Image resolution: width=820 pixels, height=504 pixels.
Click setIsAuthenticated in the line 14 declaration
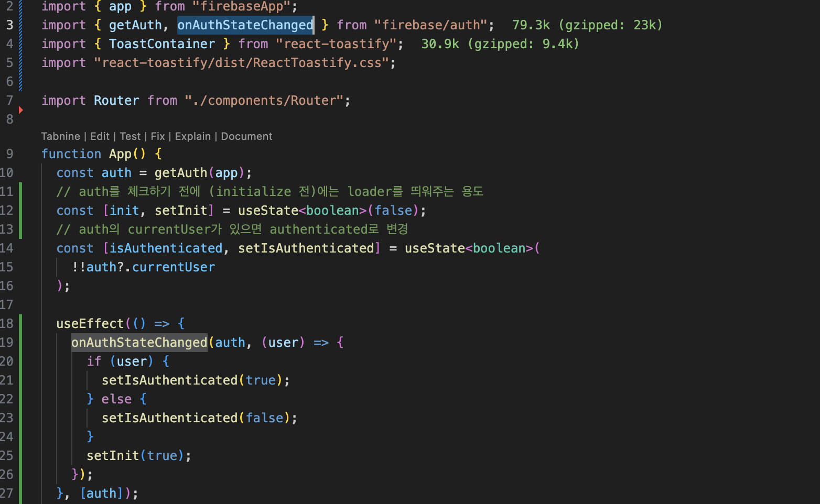pyautogui.click(x=306, y=248)
